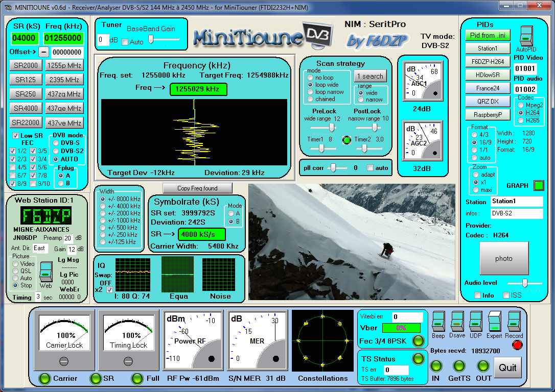
Task: Click the green OUT indicator LED
Action: [x=483, y=366]
